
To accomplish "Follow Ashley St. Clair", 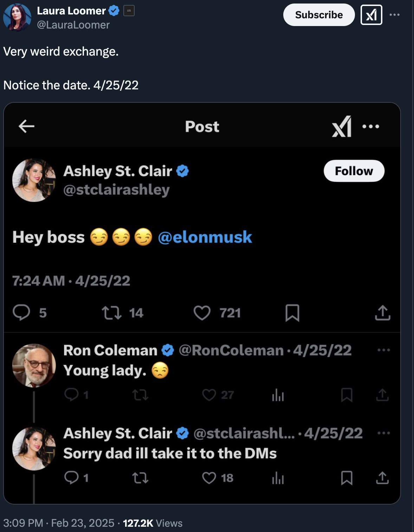I will [354, 171].
